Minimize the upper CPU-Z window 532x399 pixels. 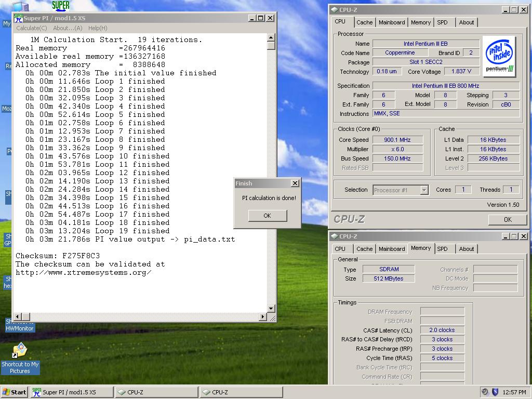point(506,10)
